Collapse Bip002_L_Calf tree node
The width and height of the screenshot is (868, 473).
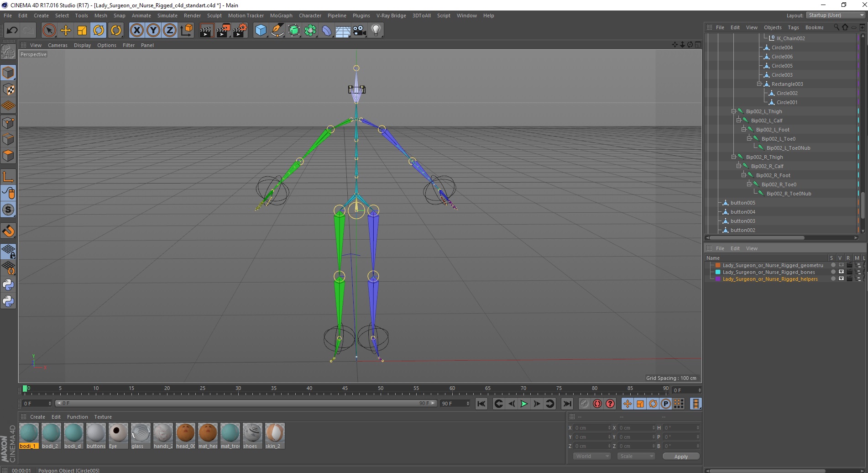(x=738, y=121)
